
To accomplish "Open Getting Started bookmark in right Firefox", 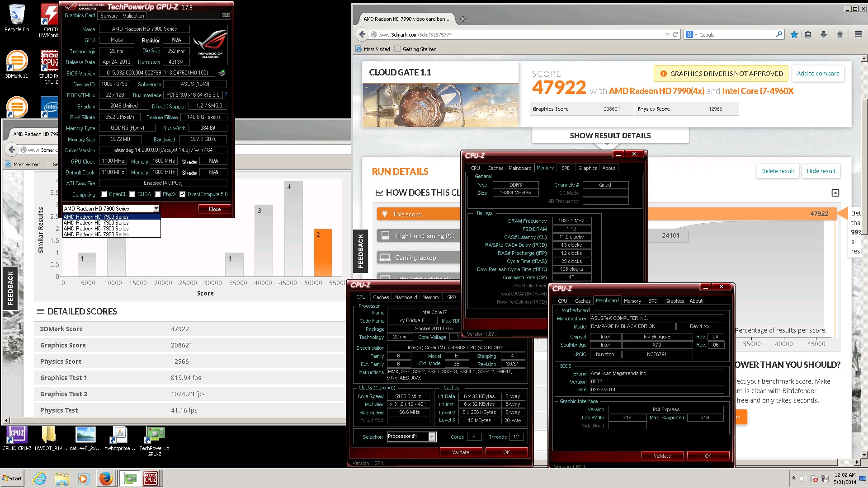I will 415,49.
